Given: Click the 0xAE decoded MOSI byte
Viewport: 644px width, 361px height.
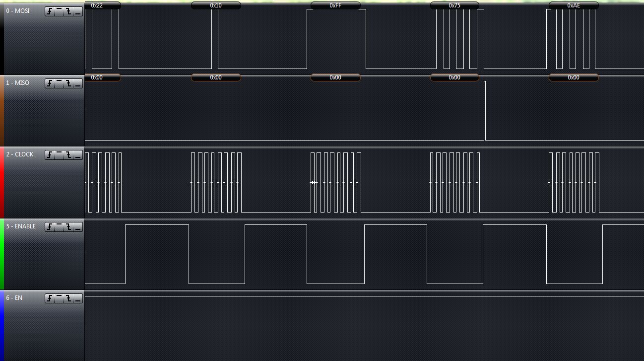Looking at the screenshot, I should click(574, 5).
